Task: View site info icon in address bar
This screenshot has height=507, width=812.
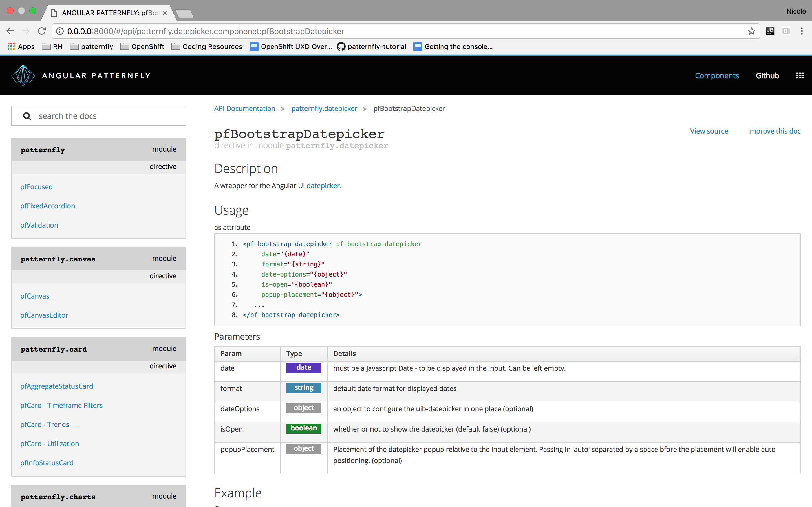Action: pyautogui.click(x=60, y=31)
